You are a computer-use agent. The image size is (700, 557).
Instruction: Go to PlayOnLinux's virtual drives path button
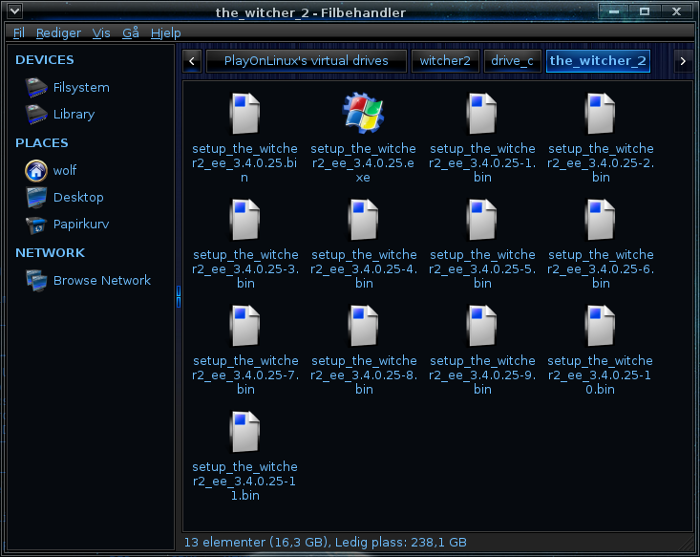tap(306, 61)
